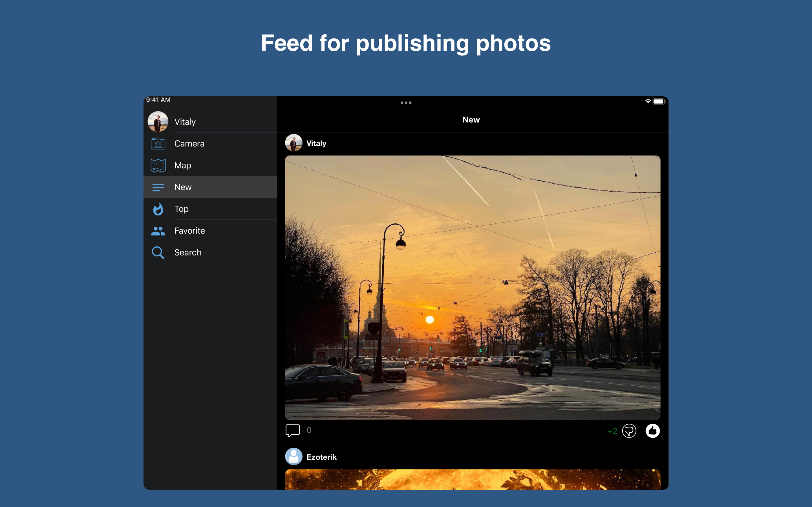This screenshot has width=812, height=507.
Task: Open Ezoterik's username link
Action: (x=321, y=457)
